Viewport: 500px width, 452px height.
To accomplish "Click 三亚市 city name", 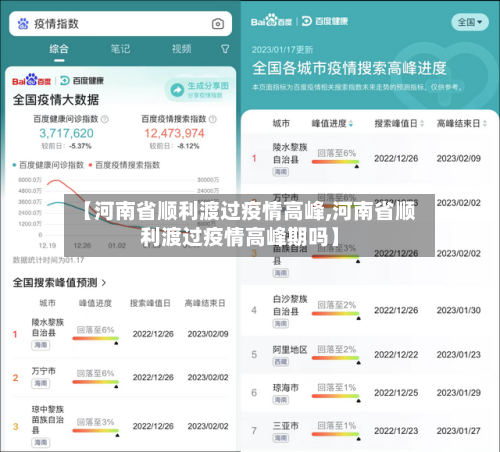I will pyautogui.click(x=286, y=426).
